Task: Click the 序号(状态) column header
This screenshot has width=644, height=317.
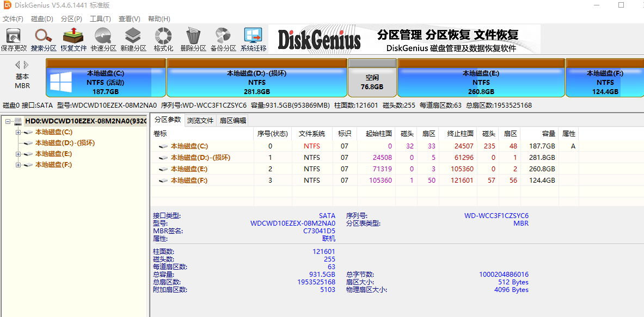Action: tap(273, 134)
